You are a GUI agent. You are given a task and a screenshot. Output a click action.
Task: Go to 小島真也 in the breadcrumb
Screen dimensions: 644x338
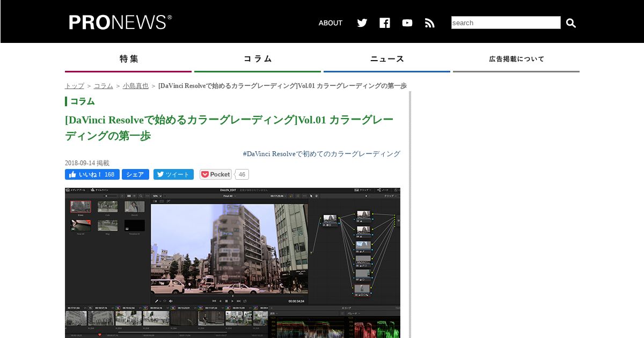[136, 86]
